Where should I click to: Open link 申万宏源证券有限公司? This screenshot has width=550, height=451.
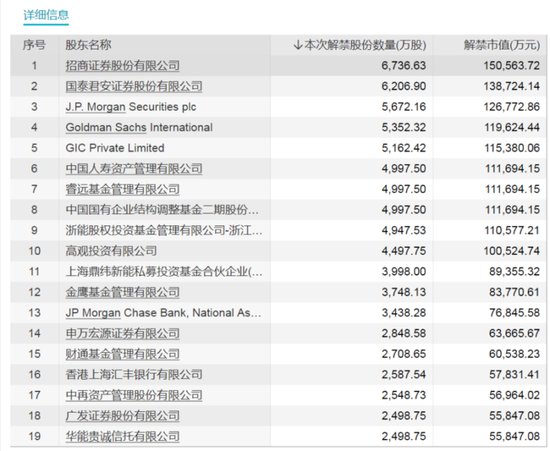122,334
